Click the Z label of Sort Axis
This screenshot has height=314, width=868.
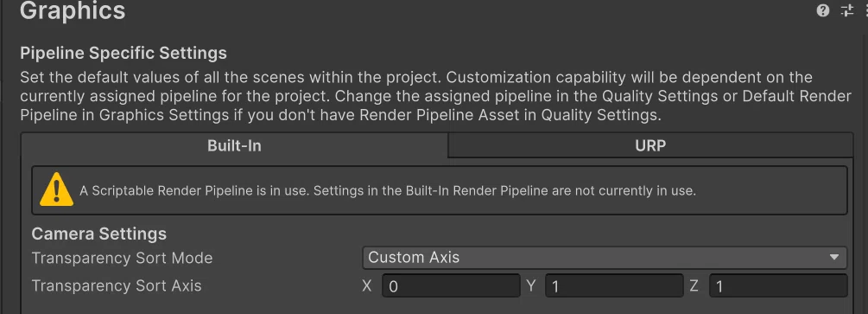point(694,286)
